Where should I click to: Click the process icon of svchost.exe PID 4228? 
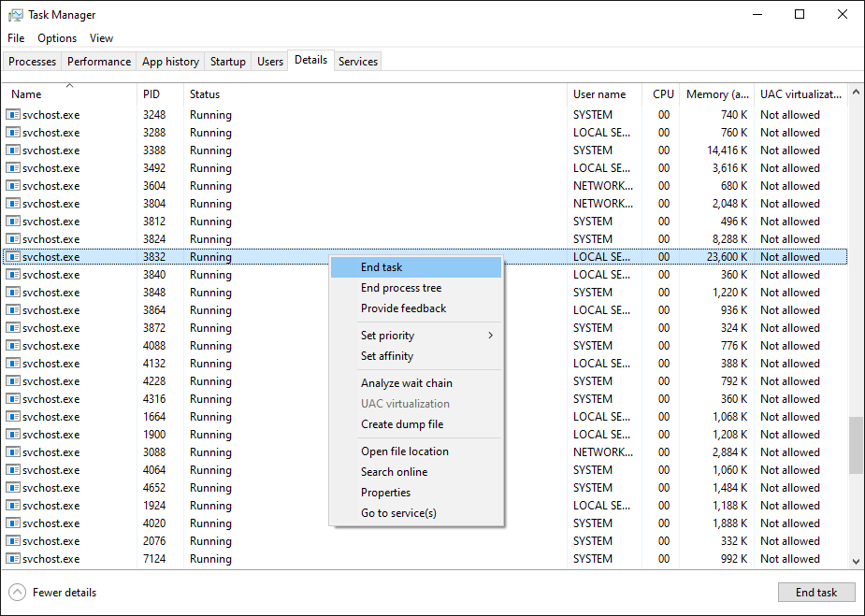13,381
